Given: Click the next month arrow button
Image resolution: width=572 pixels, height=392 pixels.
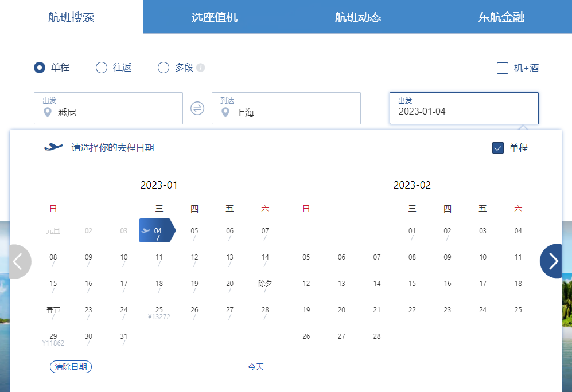Looking at the screenshot, I should click(x=553, y=261).
